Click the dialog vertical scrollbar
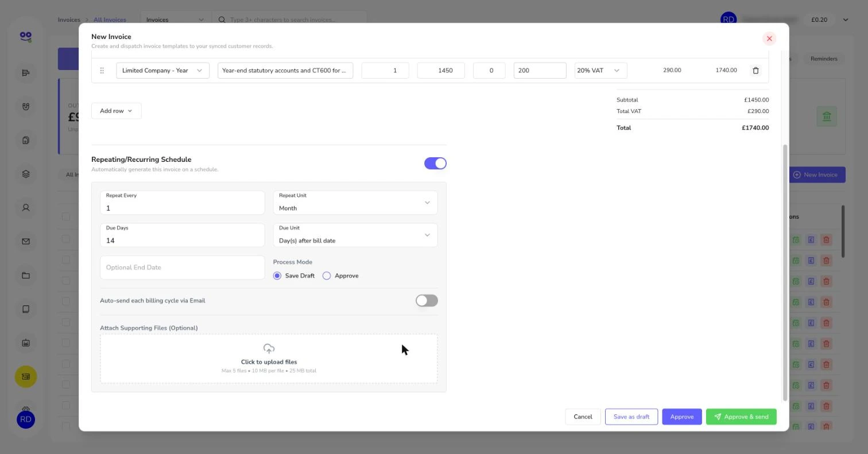 tap(785, 272)
